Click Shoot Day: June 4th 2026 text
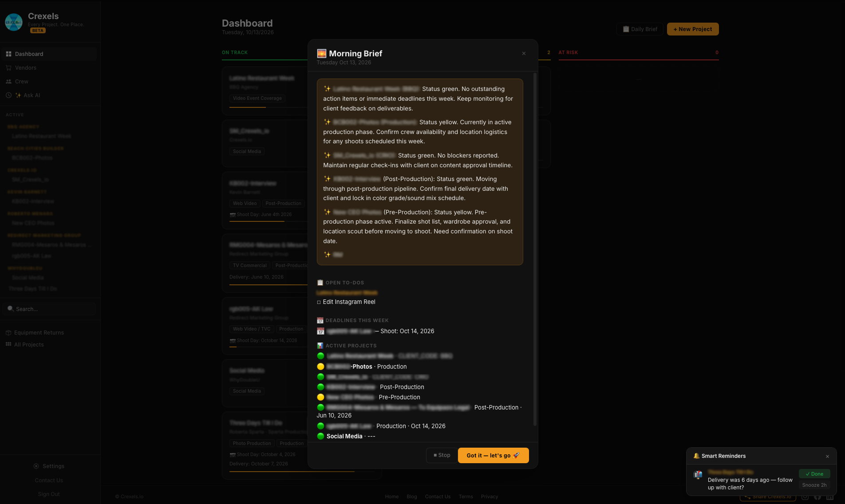 pyautogui.click(x=264, y=215)
